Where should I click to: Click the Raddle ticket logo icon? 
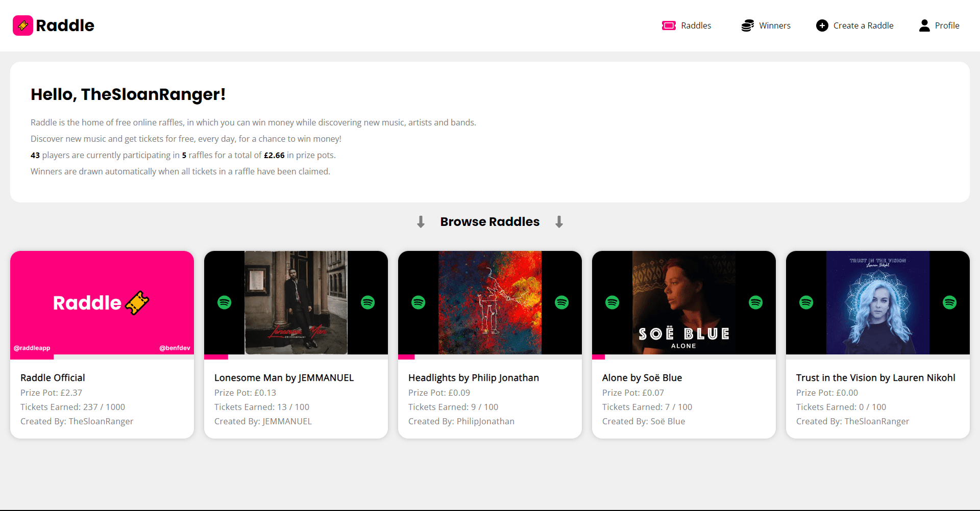tap(23, 25)
